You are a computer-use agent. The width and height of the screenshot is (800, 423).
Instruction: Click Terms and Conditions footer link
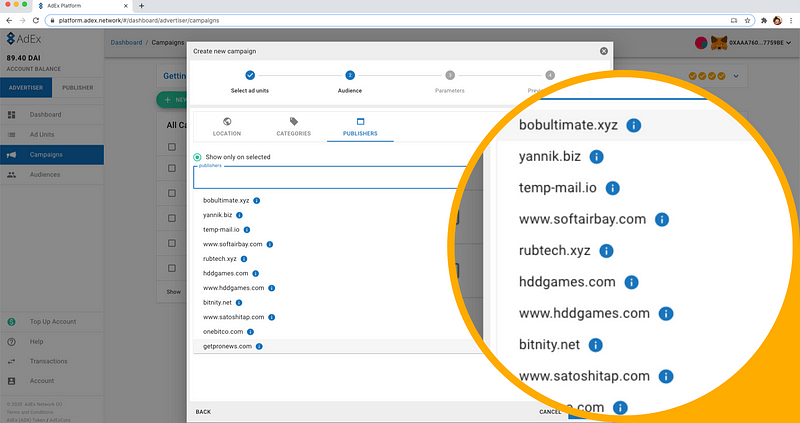click(30, 412)
